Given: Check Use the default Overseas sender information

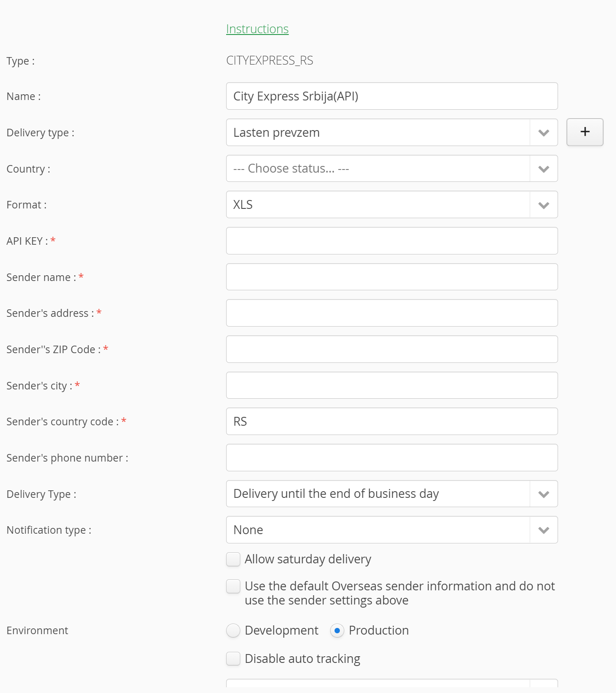Looking at the screenshot, I should click(233, 586).
